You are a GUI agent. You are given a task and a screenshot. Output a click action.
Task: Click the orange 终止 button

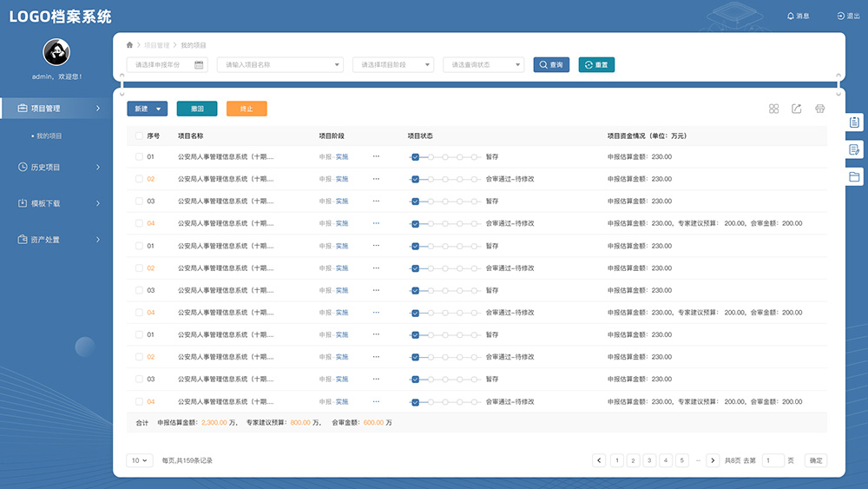coord(247,109)
